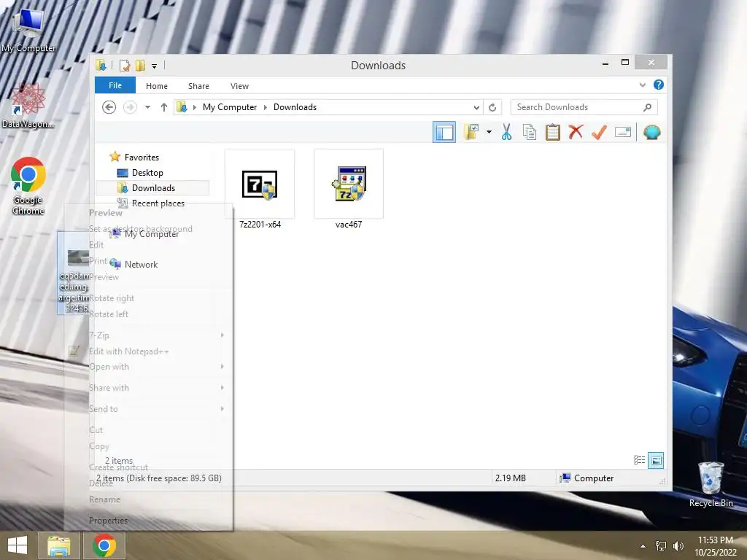Expand the arrow before My Computer breadcrumb

(x=194, y=107)
